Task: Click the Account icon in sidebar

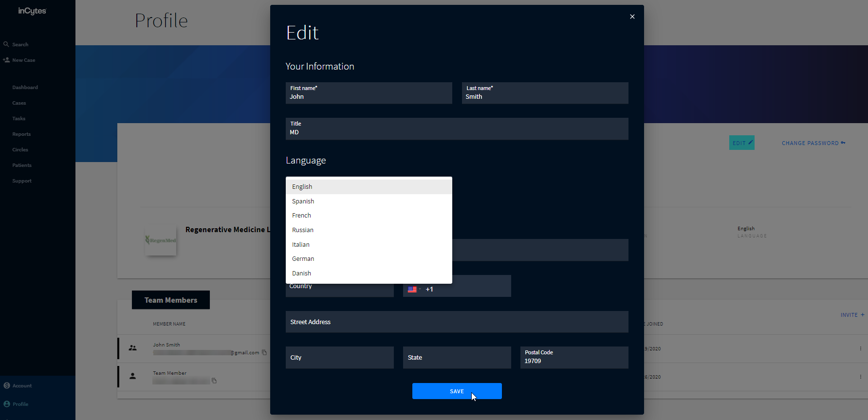Action: click(7, 385)
